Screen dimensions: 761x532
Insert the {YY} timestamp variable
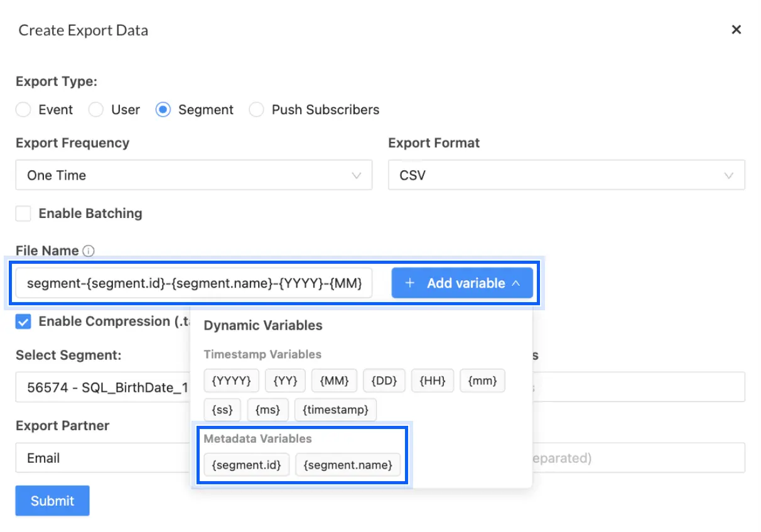click(285, 380)
